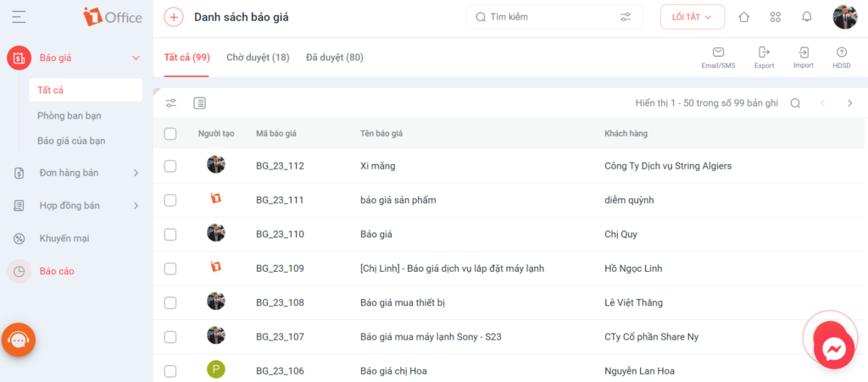Expand the Đơn hàng bán chevron
Viewport: 868px width, 382px height.
(136, 173)
